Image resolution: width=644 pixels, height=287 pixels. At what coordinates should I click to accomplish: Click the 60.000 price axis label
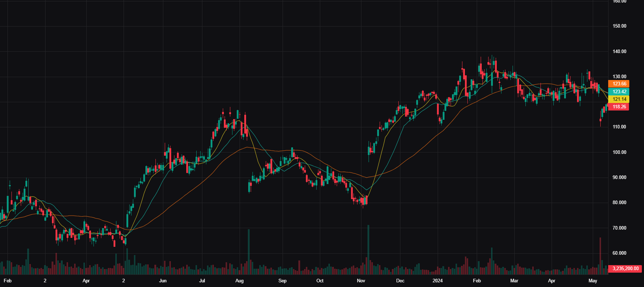(620, 253)
